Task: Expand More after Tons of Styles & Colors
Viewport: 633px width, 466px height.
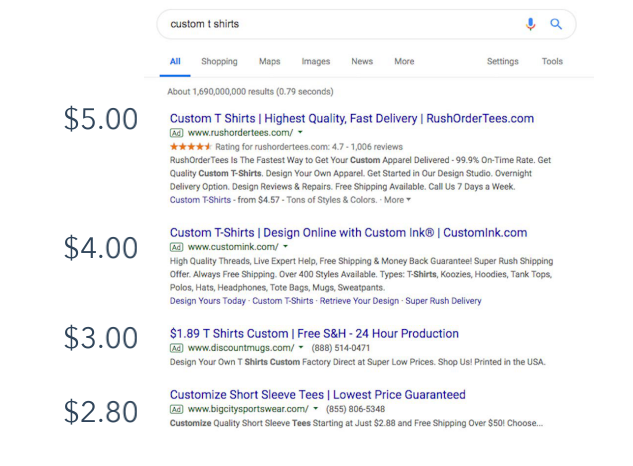Action: click(397, 200)
